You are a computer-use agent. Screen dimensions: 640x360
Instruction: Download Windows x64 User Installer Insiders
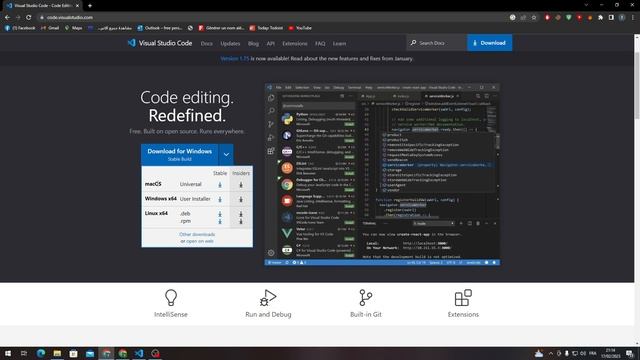(x=241, y=199)
